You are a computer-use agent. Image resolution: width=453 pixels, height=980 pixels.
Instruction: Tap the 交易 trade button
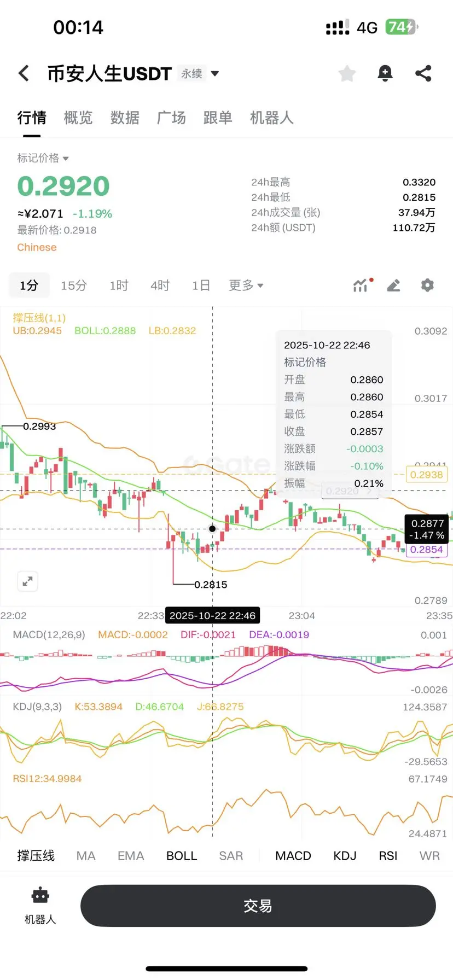(258, 906)
